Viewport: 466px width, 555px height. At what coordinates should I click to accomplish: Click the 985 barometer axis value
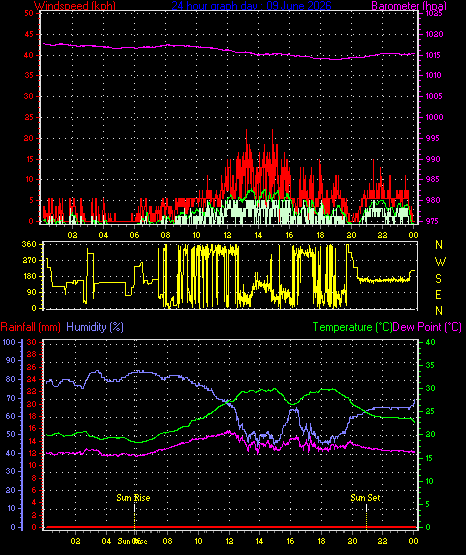433,179
